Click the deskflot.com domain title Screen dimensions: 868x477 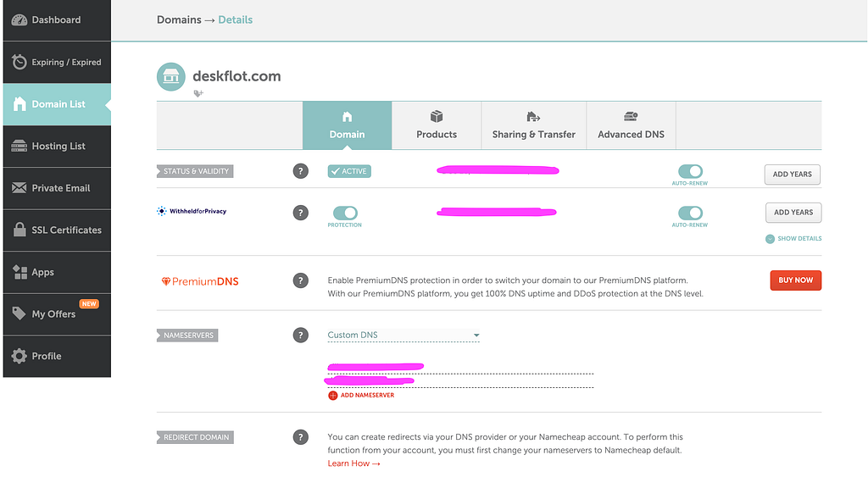237,75
